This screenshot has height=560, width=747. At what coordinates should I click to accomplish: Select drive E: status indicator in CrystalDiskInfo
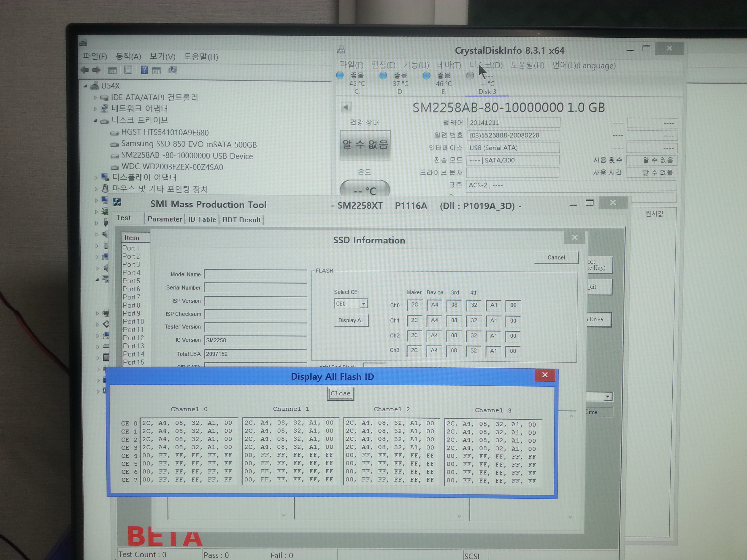point(427,76)
